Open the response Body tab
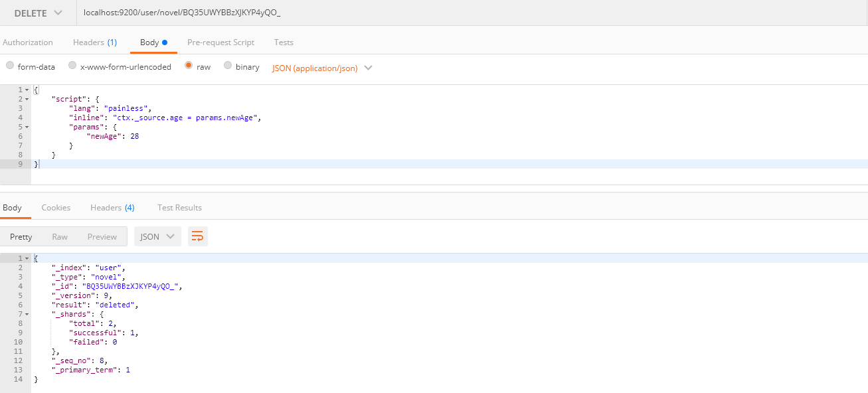868x393 pixels. [x=12, y=208]
